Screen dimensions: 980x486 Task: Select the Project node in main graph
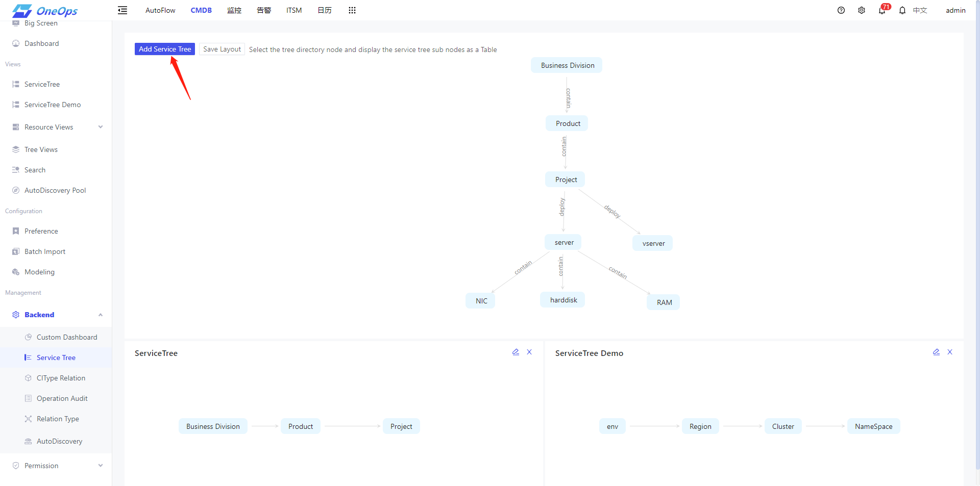pos(565,180)
